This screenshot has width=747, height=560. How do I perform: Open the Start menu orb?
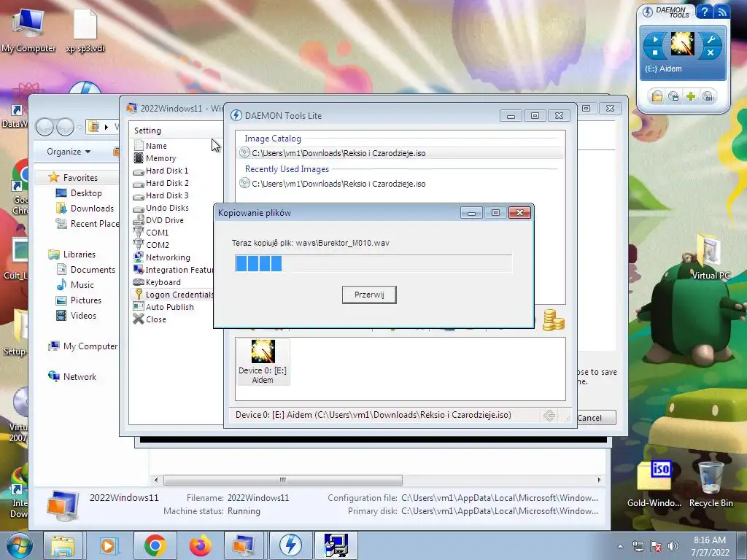(20, 545)
